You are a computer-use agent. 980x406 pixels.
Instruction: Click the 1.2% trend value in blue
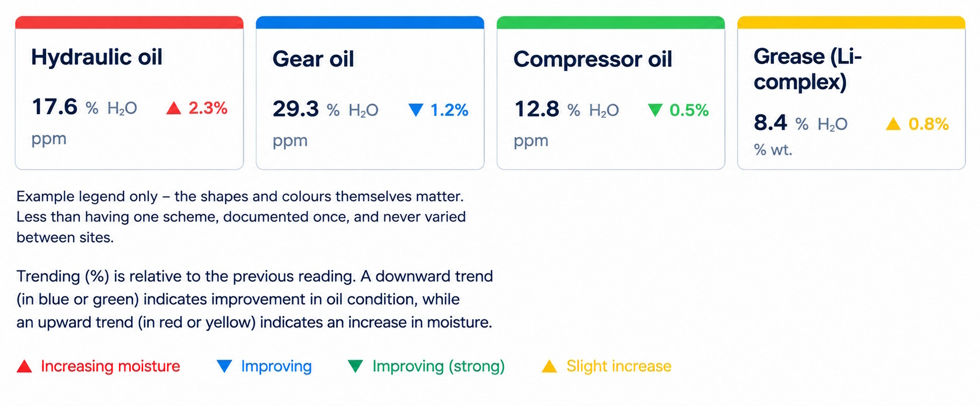(449, 110)
